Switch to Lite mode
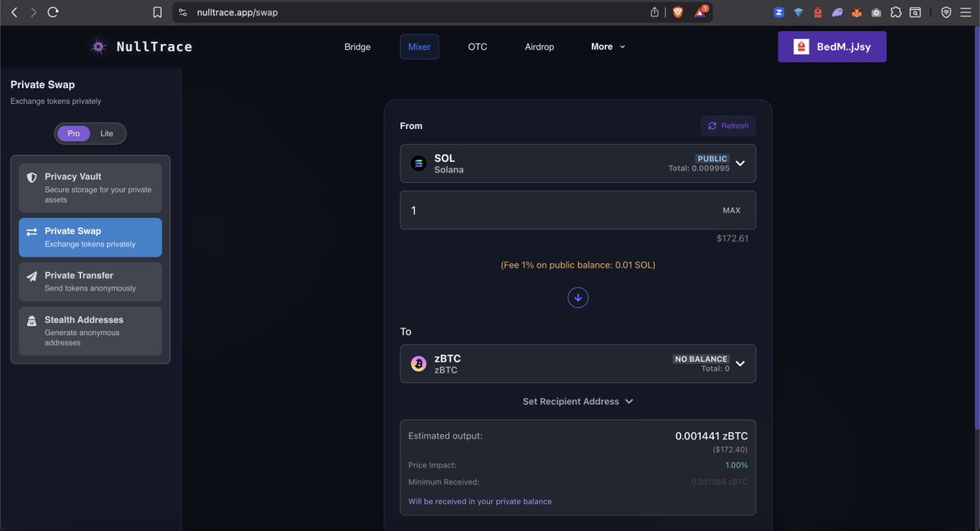 click(x=107, y=133)
